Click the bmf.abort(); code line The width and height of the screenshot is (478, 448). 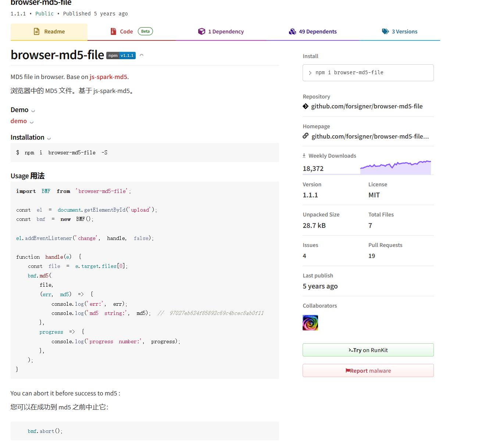click(45, 431)
